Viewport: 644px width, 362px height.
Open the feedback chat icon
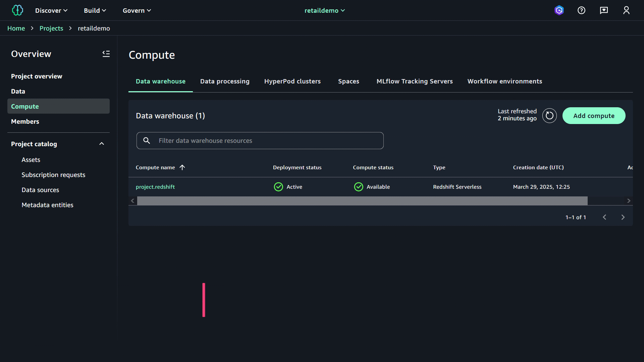pos(604,10)
